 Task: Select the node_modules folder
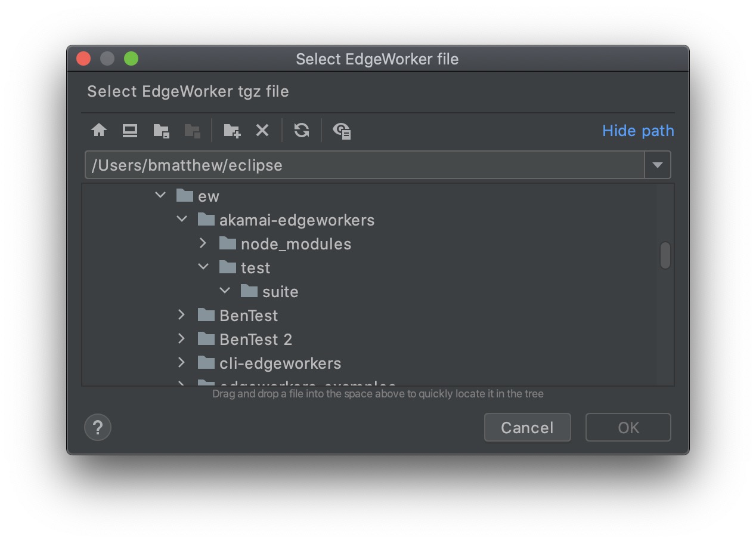point(285,243)
